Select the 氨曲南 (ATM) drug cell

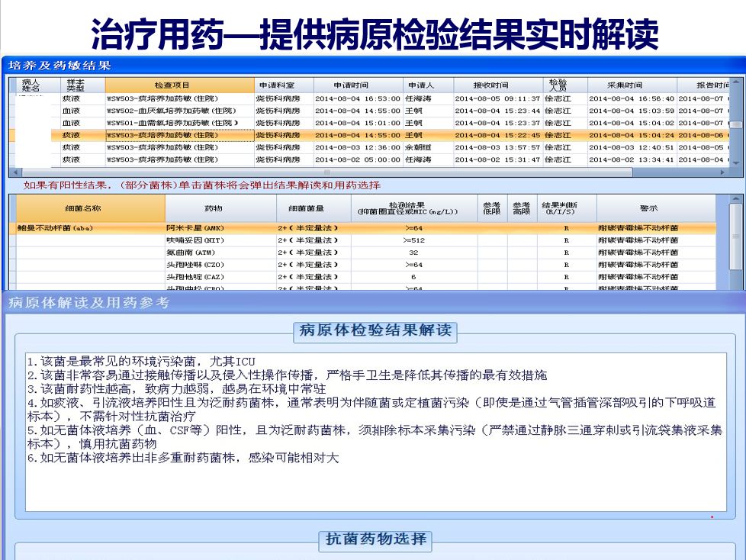point(220,253)
